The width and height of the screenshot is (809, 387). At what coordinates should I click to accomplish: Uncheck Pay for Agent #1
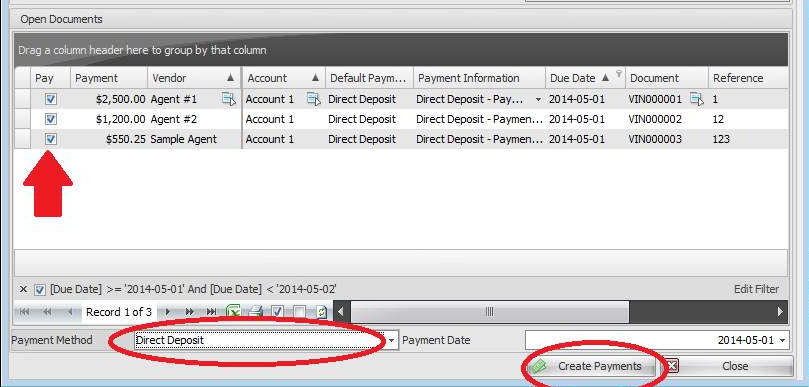coord(51,99)
